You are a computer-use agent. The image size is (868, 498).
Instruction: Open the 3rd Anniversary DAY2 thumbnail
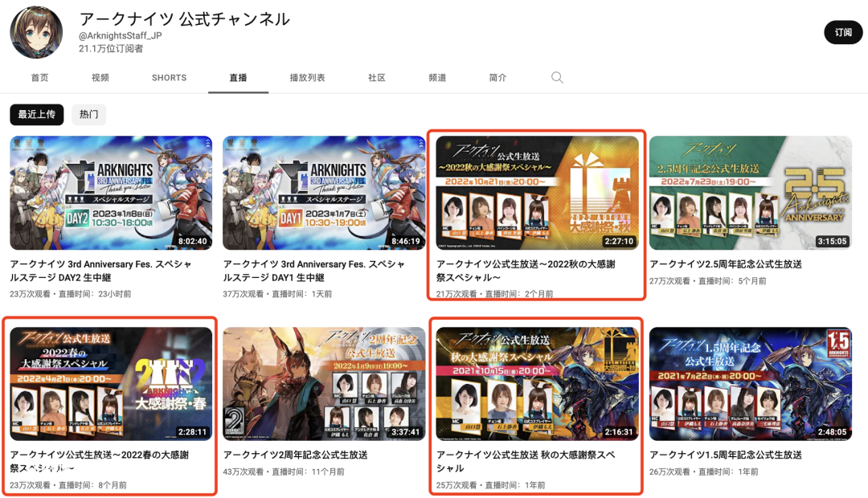pos(111,193)
